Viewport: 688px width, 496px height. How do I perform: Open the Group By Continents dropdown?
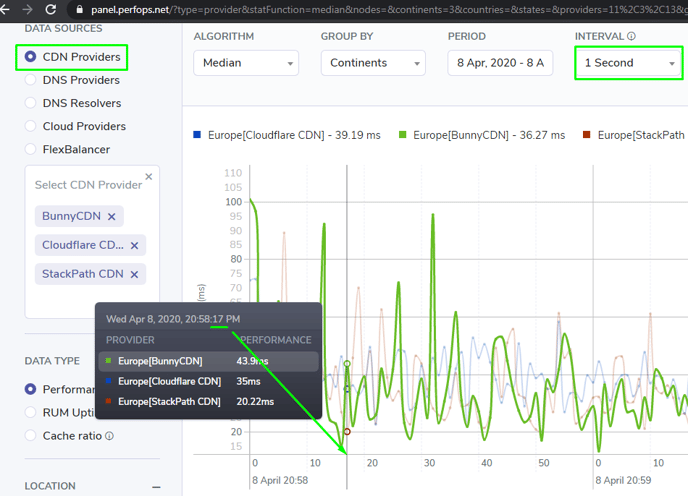click(x=373, y=63)
